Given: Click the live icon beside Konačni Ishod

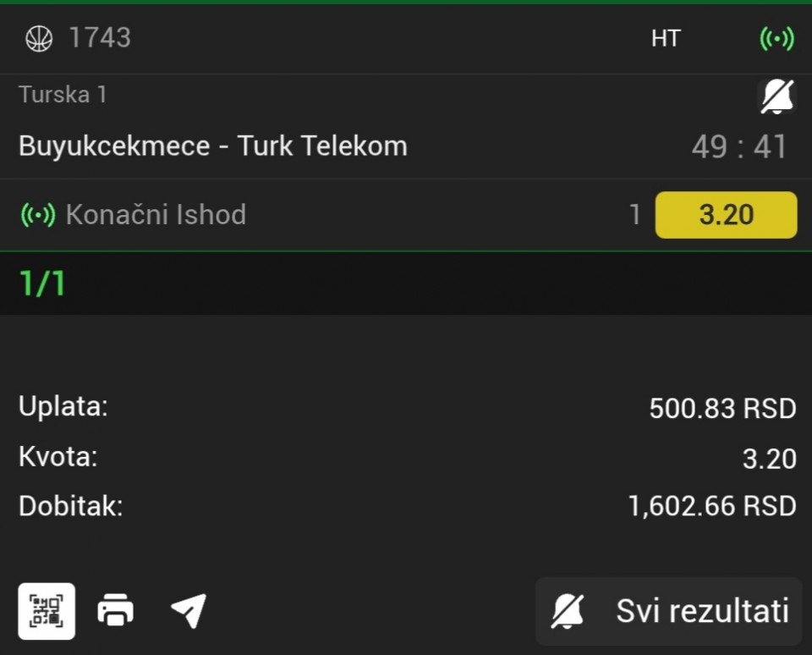Looking at the screenshot, I should [x=38, y=215].
